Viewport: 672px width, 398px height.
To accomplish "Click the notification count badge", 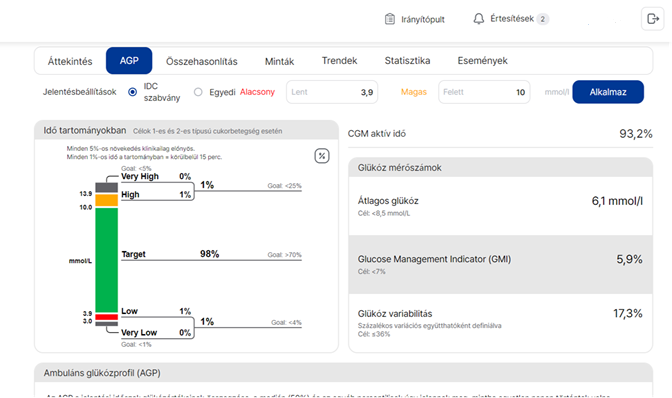I will coord(543,19).
